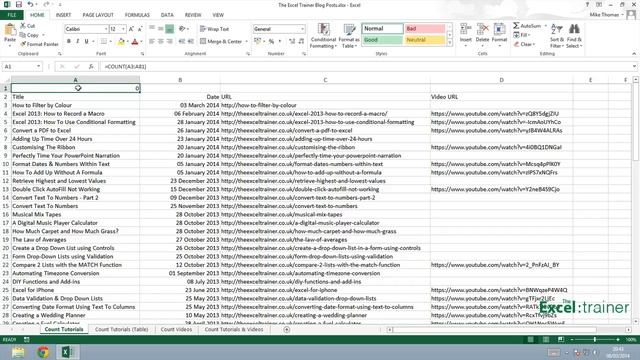The width and height of the screenshot is (640, 360).
Task: Toggle Bold formatting
Action: [69, 41]
